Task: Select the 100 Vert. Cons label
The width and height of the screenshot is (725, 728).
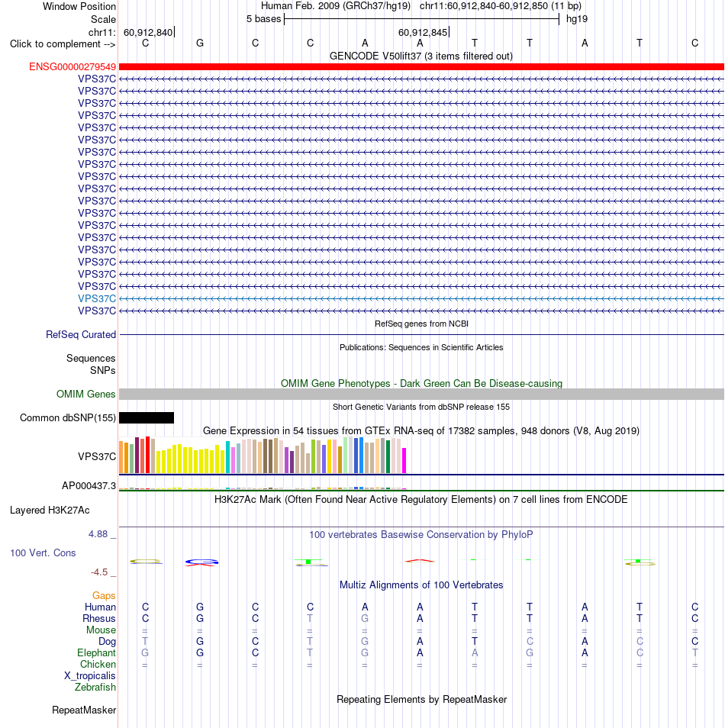Action: pos(43,552)
